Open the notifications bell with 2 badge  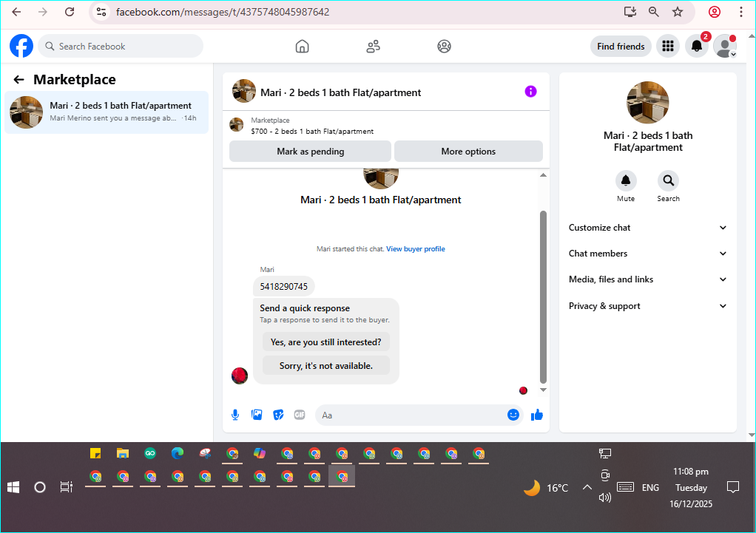pyautogui.click(x=697, y=47)
